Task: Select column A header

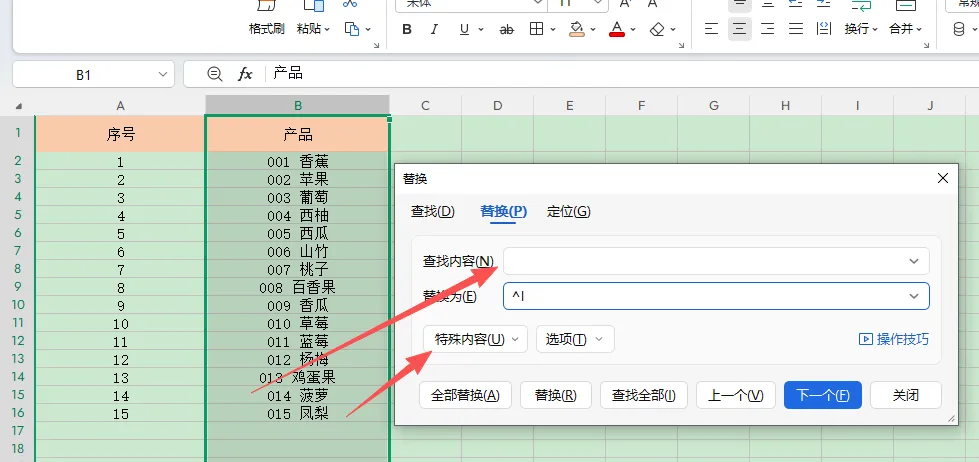Action: click(x=121, y=106)
